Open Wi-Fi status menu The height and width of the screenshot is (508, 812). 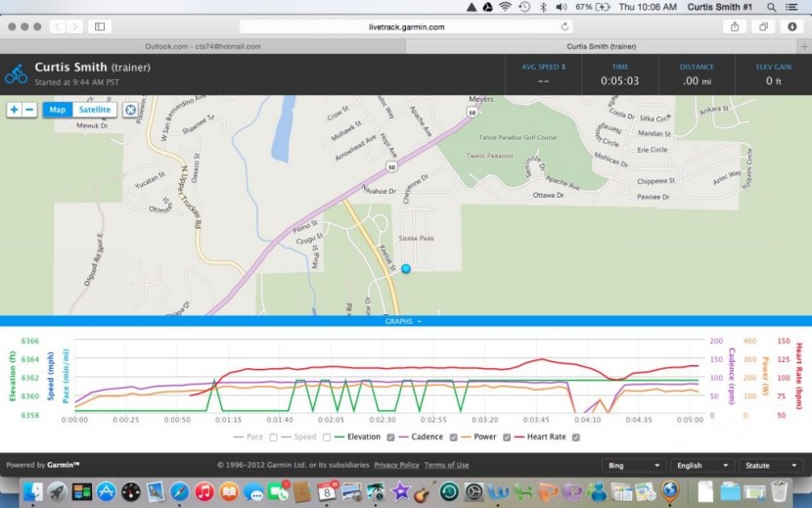(505, 7)
